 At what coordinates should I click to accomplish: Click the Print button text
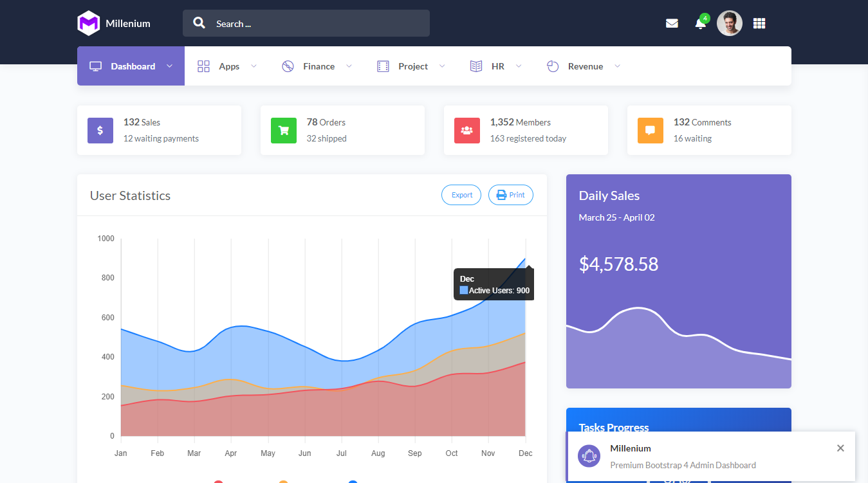tap(517, 195)
